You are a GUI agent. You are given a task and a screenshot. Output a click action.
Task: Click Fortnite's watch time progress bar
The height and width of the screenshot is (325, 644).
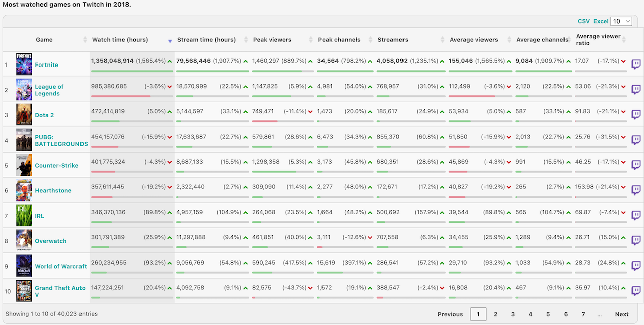131,71
